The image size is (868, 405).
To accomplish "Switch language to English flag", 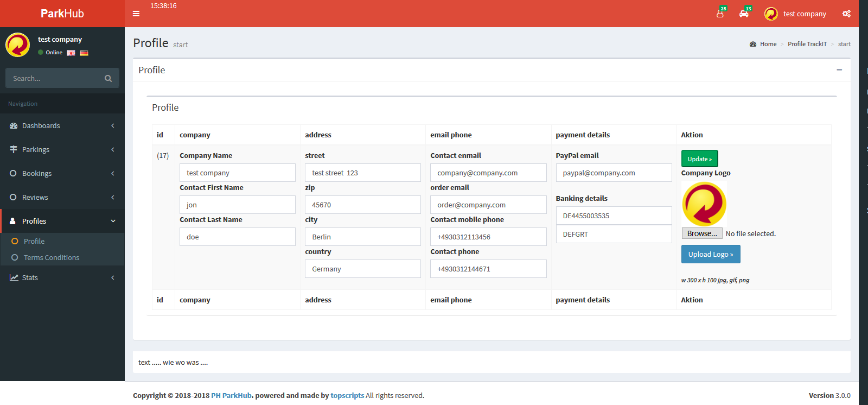I will (71, 53).
